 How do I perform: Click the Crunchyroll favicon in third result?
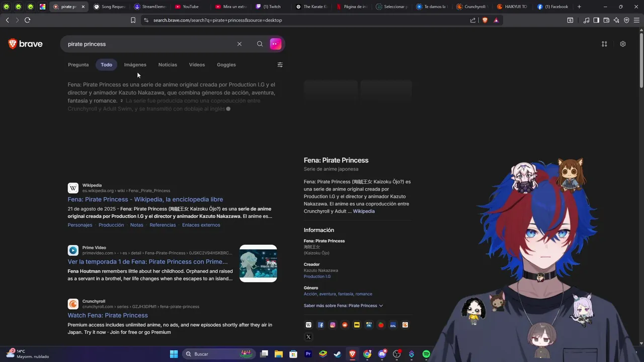point(73,304)
